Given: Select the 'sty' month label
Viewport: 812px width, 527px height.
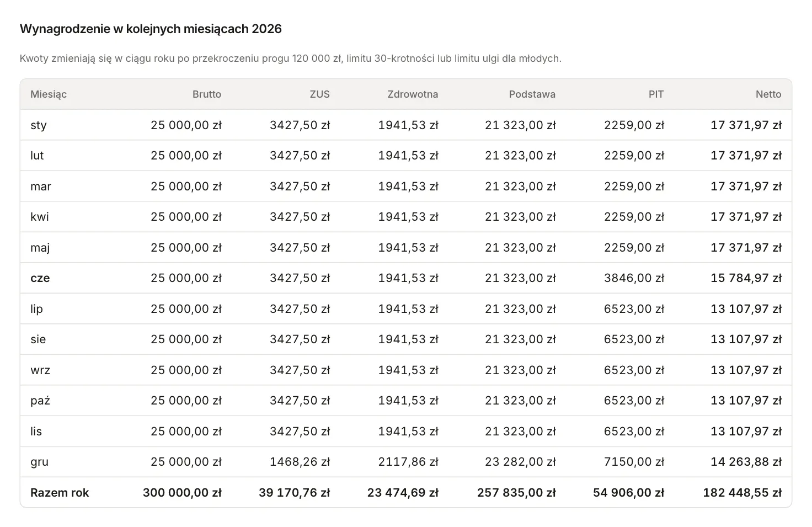Looking at the screenshot, I should pyautogui.click(x=39, y=125).
